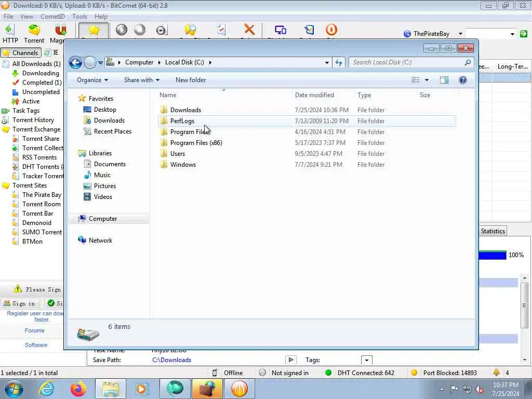Click the C:\Downloads save path link
Screen dimensions: 532x399
[x=171, y=360]
